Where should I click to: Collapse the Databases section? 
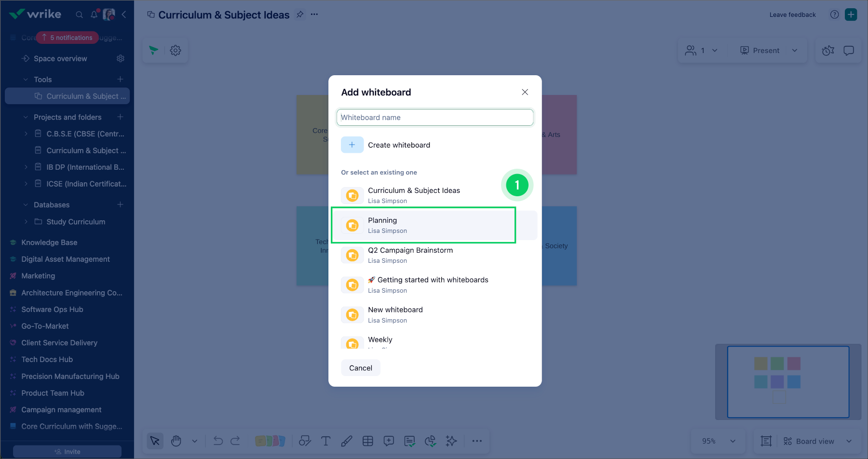coord(26,204)
